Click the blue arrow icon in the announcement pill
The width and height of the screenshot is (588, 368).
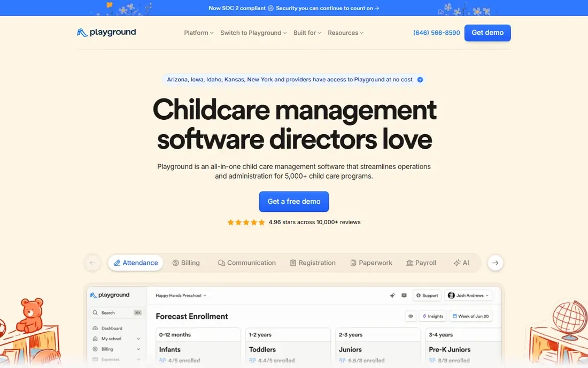coord(420,80)
